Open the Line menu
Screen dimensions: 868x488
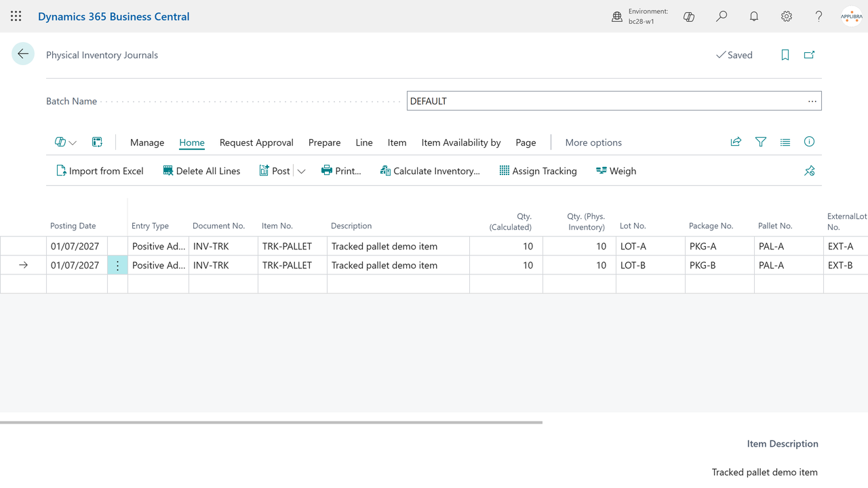[x=364, y=142]
